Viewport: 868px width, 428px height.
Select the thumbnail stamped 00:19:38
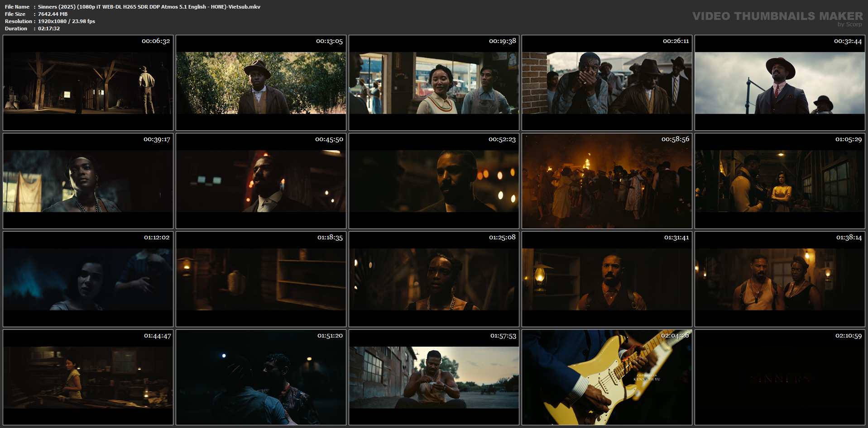click(434, 83)
